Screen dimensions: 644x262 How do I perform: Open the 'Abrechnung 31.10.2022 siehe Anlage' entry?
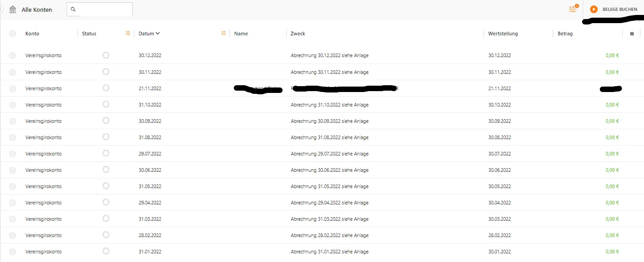[329, 105]
